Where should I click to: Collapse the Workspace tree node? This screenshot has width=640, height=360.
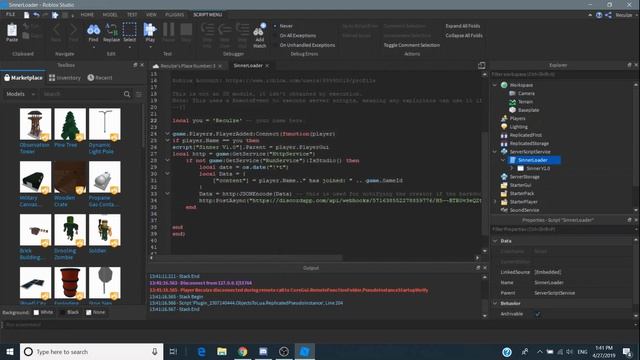pos(495,85)
